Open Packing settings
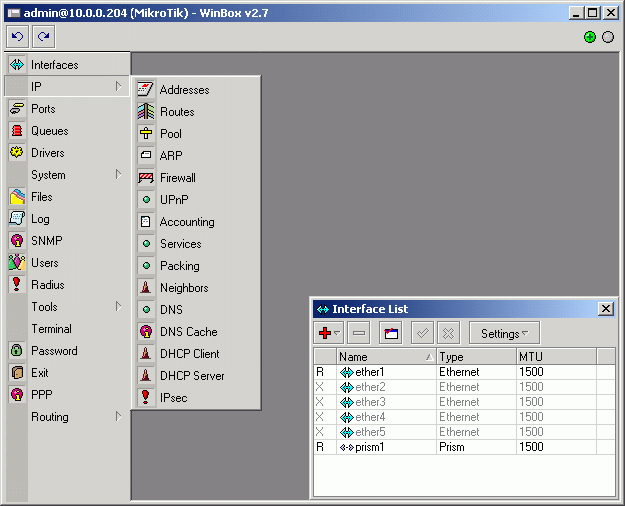The image size is (625, 506). pos(196,266)
